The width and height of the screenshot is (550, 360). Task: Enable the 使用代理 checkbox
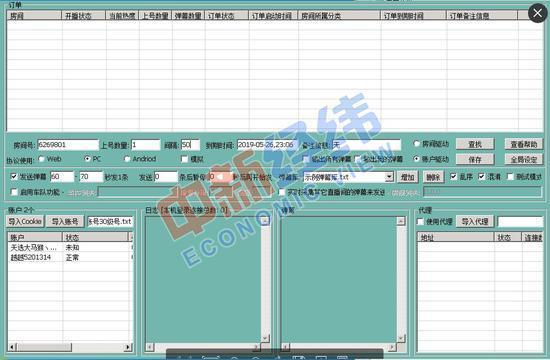420,221
